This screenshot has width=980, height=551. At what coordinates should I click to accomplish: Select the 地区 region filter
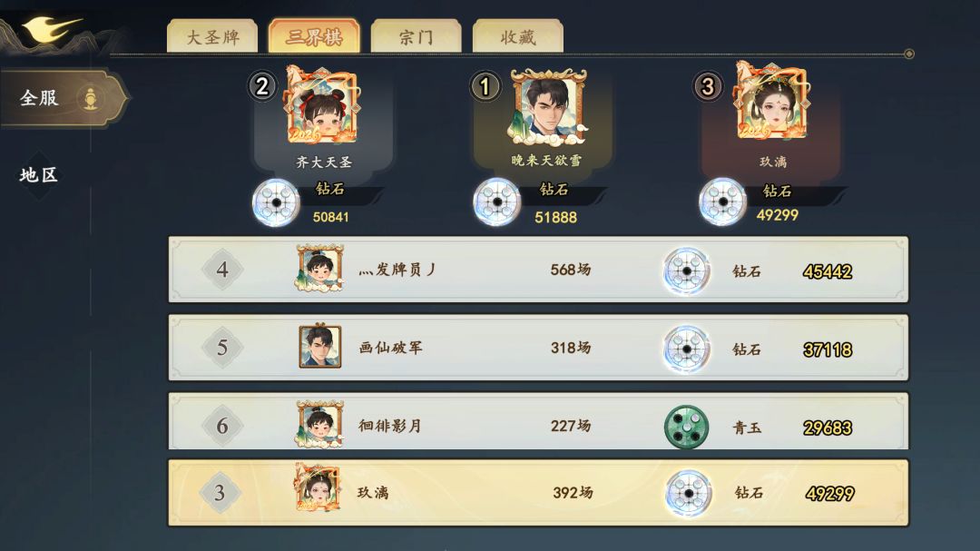pyautogui.click(x=39, y=175)
